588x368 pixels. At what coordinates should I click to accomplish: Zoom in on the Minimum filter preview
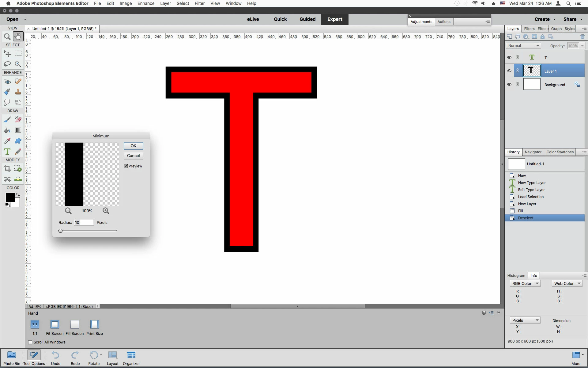click(x=106, y=211)
